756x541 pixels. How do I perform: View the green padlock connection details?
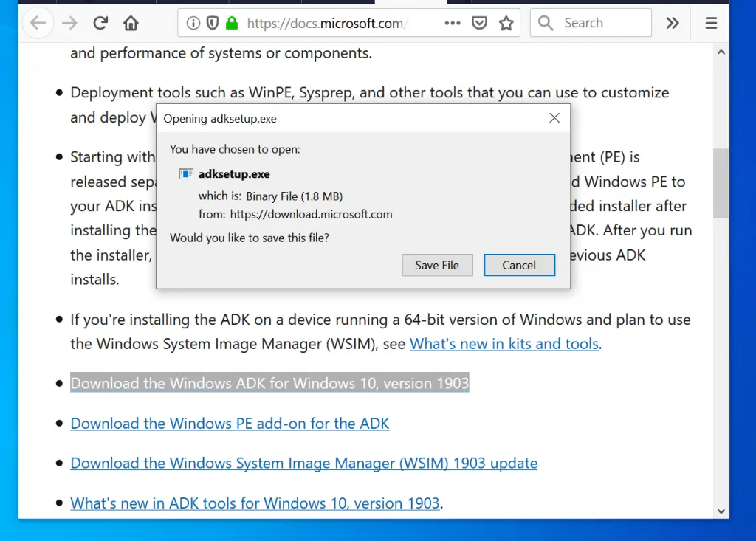click(232, 23)
